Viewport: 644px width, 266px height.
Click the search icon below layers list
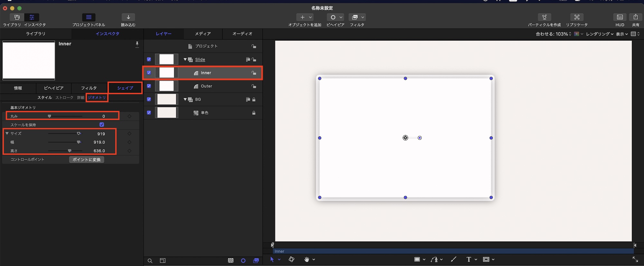[150, 261]
